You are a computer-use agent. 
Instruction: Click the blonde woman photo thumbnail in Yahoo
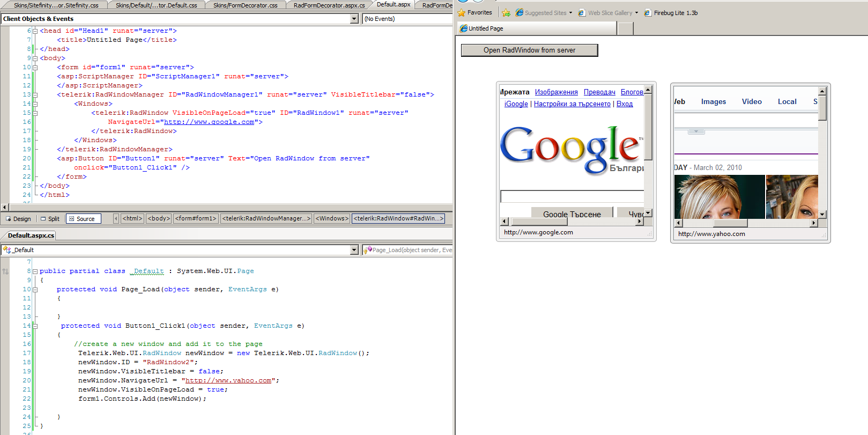[x=719, y=196]
